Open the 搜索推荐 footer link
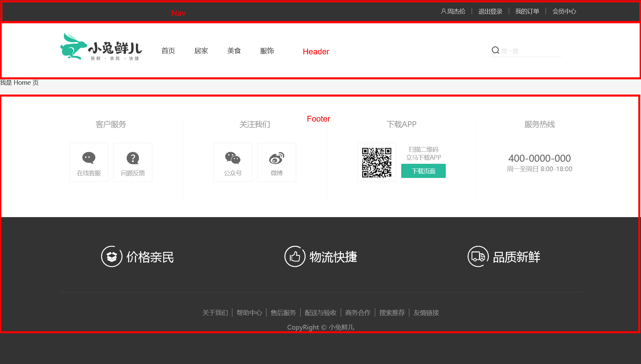 pos(392,313)
